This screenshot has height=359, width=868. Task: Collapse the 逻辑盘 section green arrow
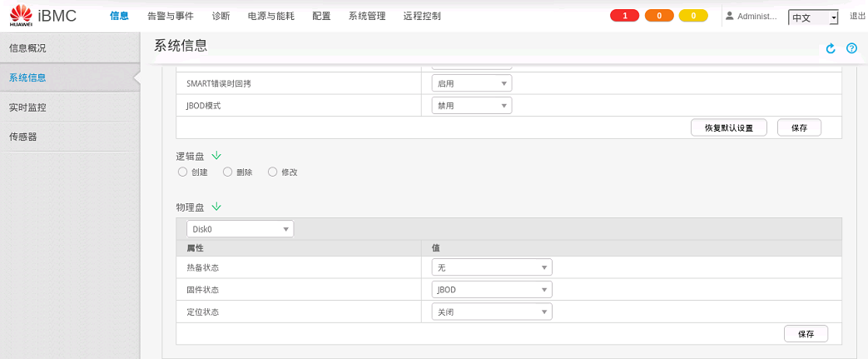tap(216, 157)
